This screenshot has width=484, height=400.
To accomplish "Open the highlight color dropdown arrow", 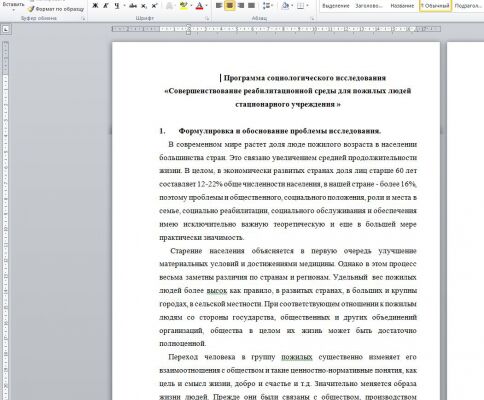I will tap(191, 6).
